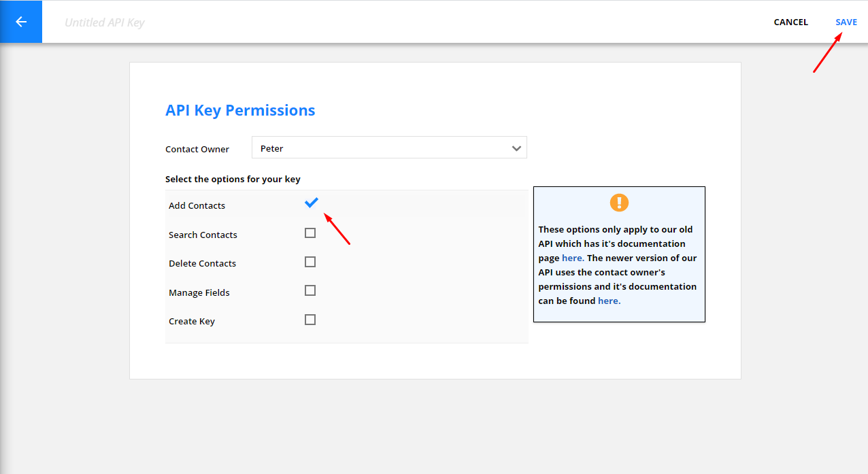868x474 pixels.
Task: Click the API Key Permissions heading
Action: point(240,111)
